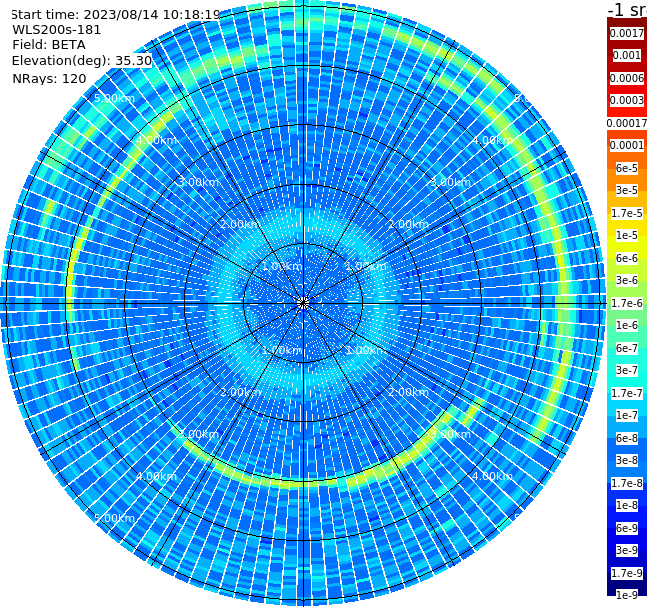
Task: Select the 0.001 colorbar tick label
Action: pyautogui.click(x=627, y=55)
